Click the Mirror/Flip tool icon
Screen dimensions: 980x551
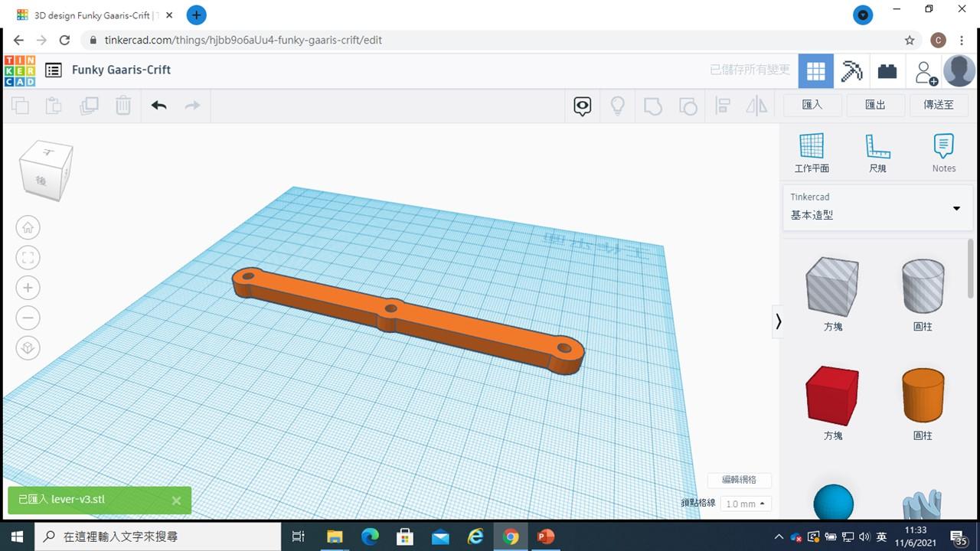coord(756,106)
